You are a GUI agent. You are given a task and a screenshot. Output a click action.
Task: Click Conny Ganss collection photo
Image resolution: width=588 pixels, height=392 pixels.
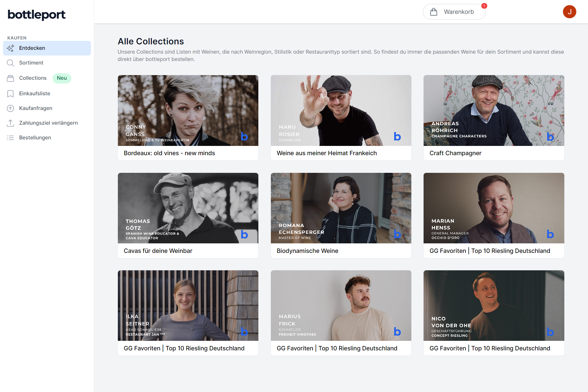[188, 111]
